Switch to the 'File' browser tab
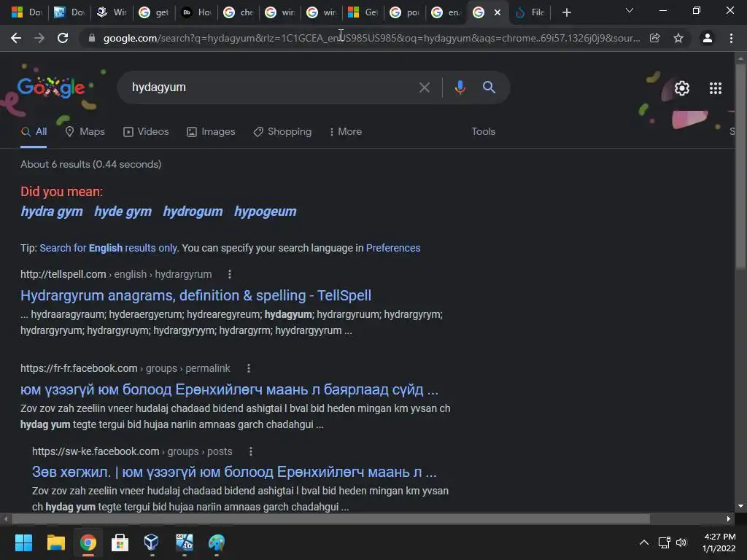This screenshot has width=747, height=560. pyautogui.click(x=530, y=13)
